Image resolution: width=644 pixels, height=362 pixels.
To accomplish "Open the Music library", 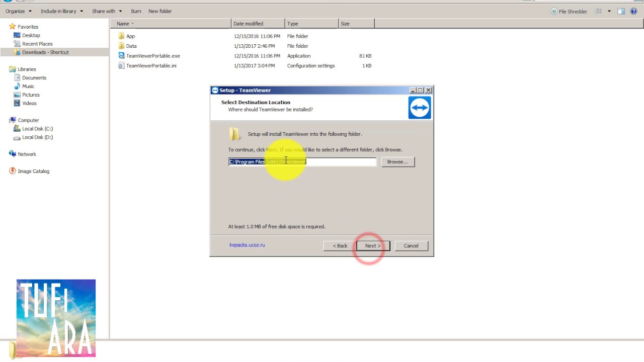I will pos(28,86).
